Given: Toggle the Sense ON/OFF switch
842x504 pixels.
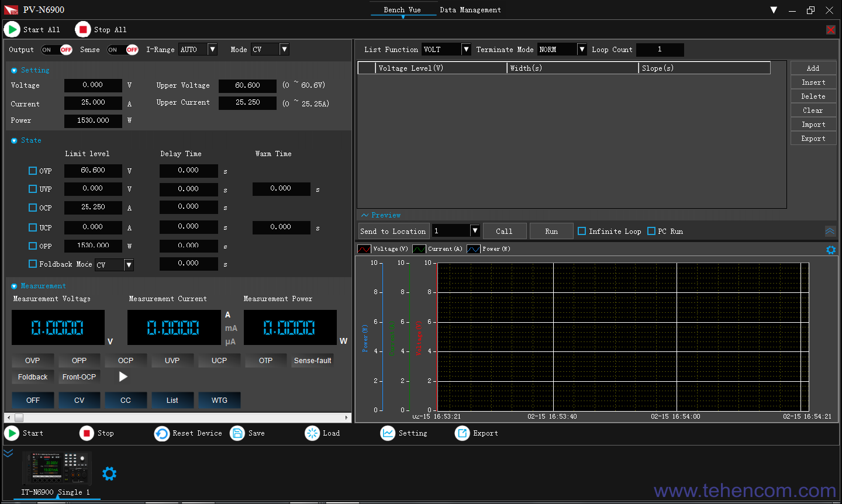Looking at the screenshot, I should 123,50.
